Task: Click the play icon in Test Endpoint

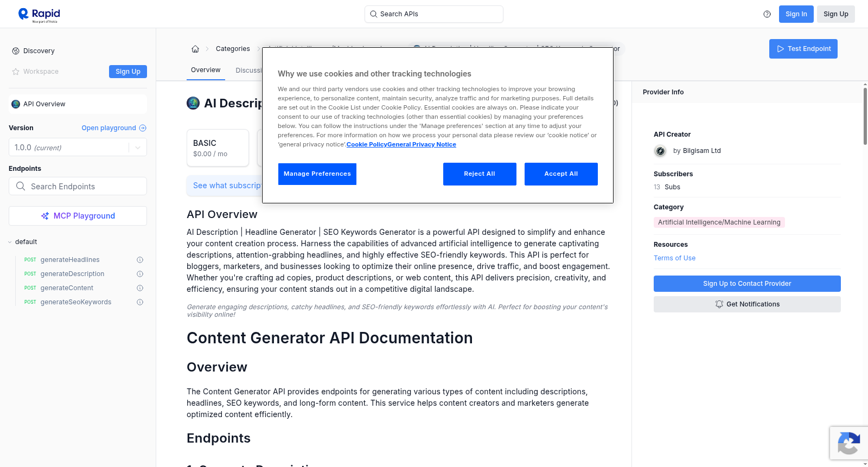Action: (x=781, y=49)
